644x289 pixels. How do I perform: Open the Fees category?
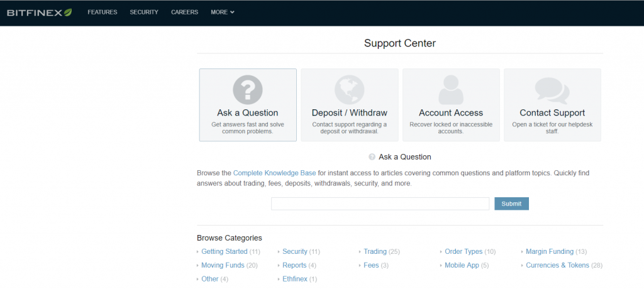pyautogui.click(x=371, y=266)
